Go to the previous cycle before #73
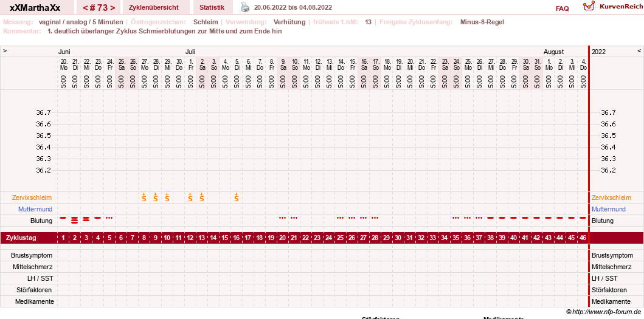Screen dimensions: 644x319 tap(85, 7)
